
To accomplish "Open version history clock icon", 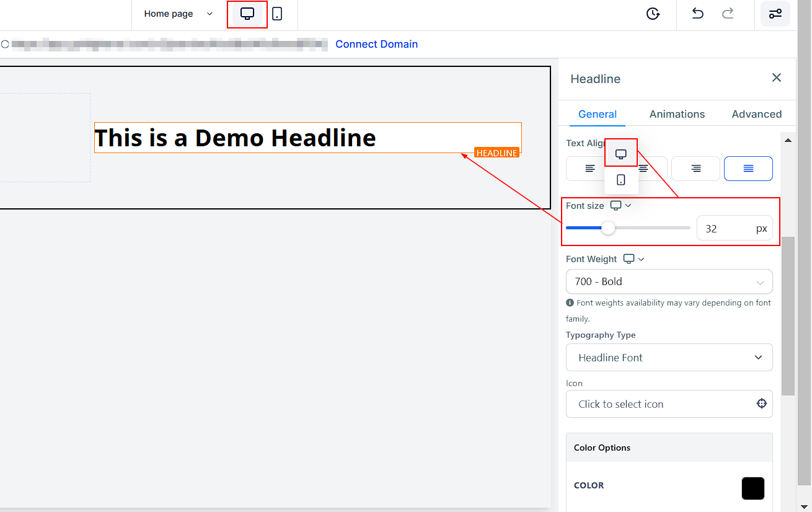I will [653, 14].
